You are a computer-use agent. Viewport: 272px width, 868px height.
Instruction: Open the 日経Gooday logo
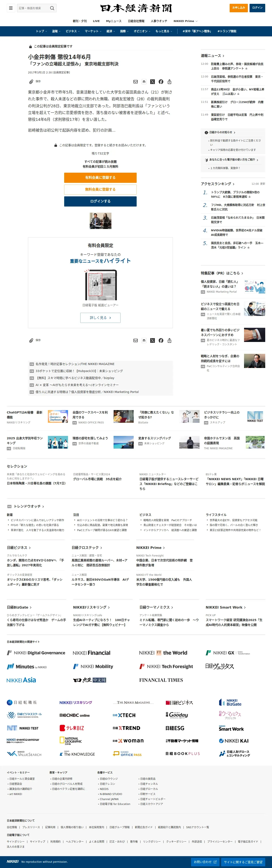pyautogui.click(x=177, y=715)
